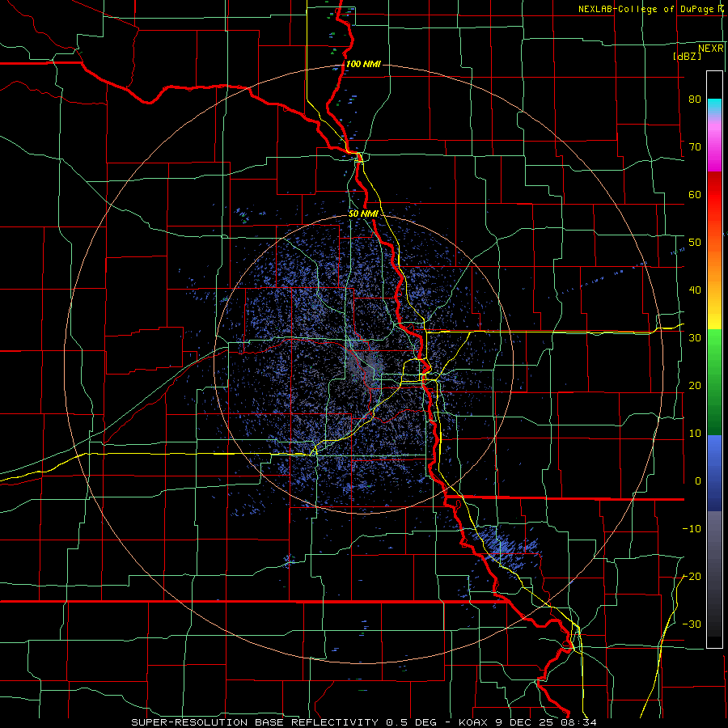Viewport: 728px width, 728px height.
Task: Click the -10 value on the dBZ scale
Action: coord(692,529)
